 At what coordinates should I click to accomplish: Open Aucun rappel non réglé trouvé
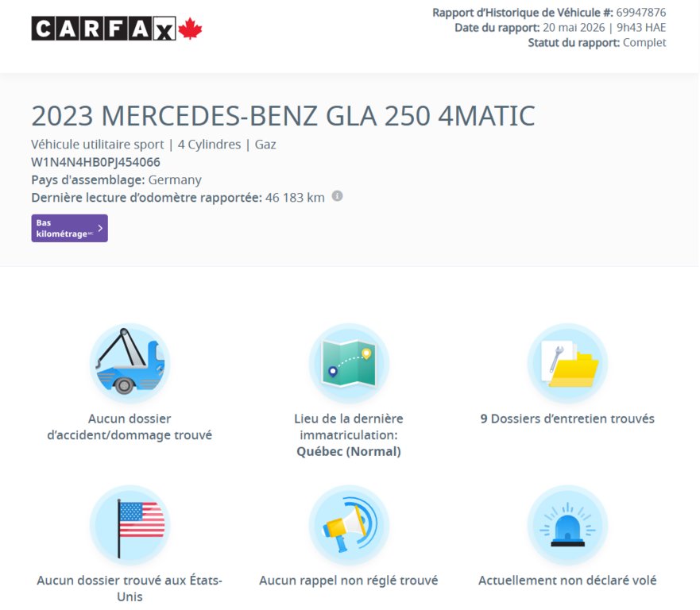pyautogui.click(x=349, y=580)
